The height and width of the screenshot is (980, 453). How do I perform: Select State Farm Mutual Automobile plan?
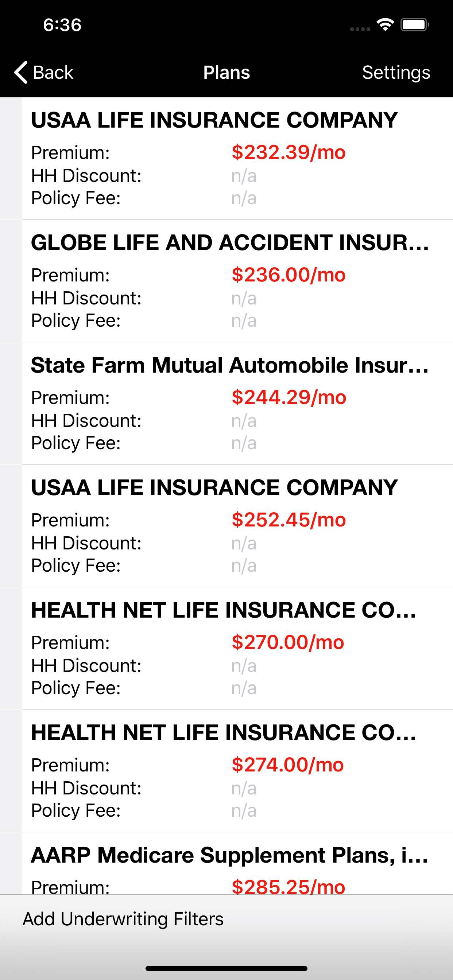pos(237,404)
